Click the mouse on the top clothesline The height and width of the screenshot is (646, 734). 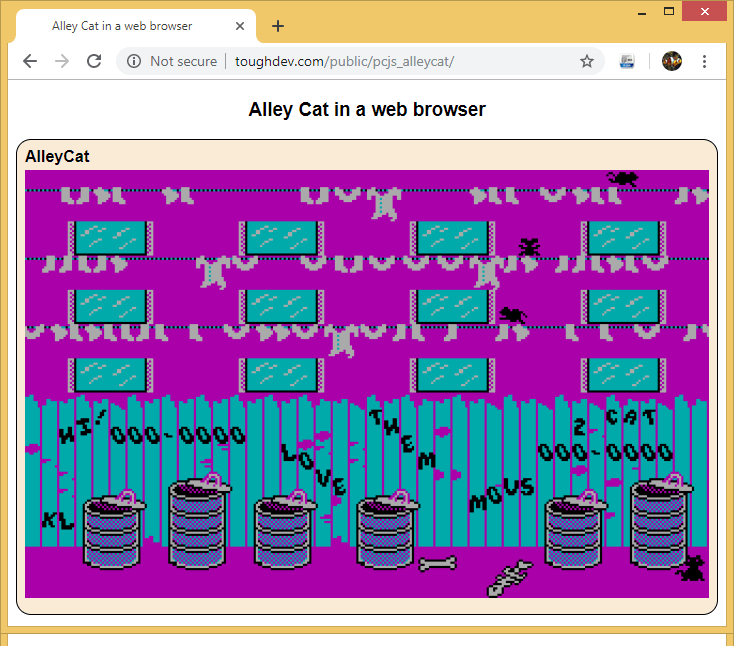click(x=623, y=178)
